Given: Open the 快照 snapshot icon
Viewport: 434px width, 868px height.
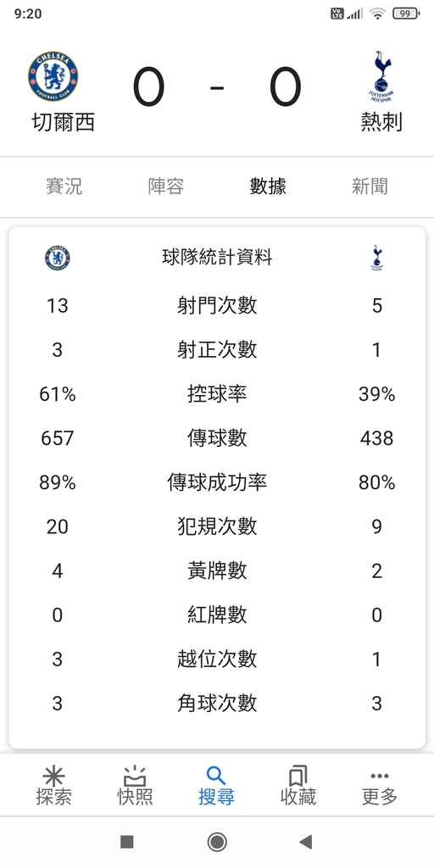Looking at the screenshot, I should [135, 776].
